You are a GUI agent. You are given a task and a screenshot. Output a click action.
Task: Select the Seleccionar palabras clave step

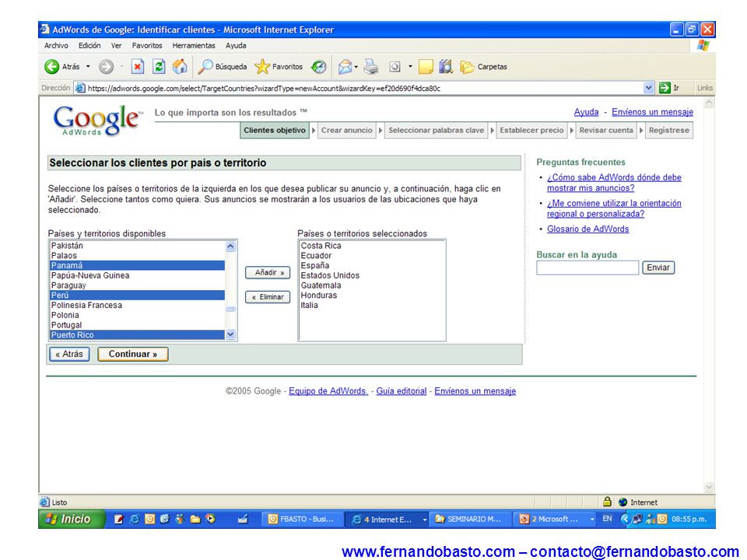[x=436, y=131]
